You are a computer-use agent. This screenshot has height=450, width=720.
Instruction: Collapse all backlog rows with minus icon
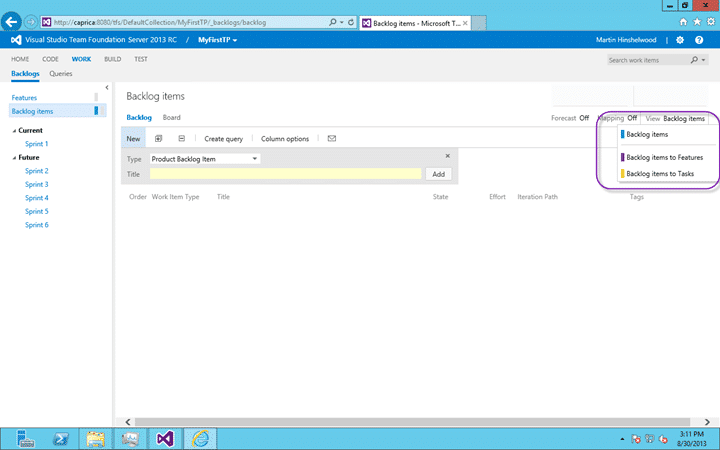pos(182,139)
